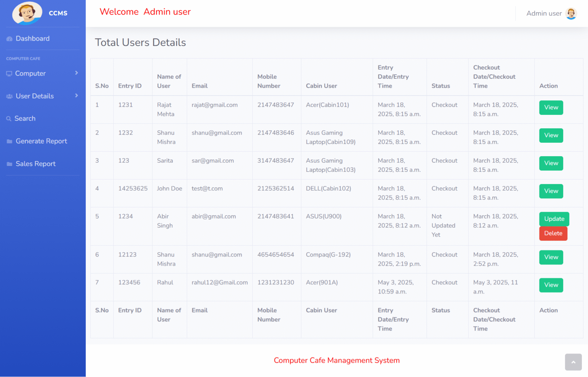Expand the Computer sidebar menu

31,73
